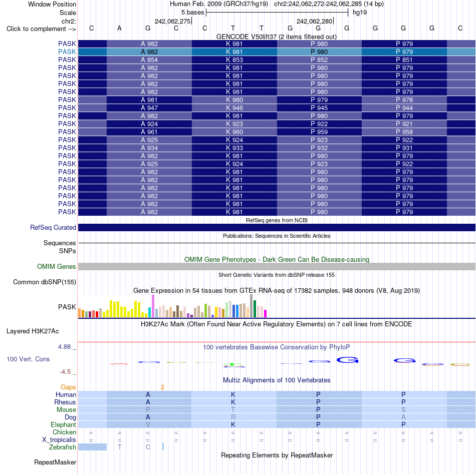476x474 pixels.
Task: Click the '100 Vert. Cons' track label
Action: coord(28,359)
